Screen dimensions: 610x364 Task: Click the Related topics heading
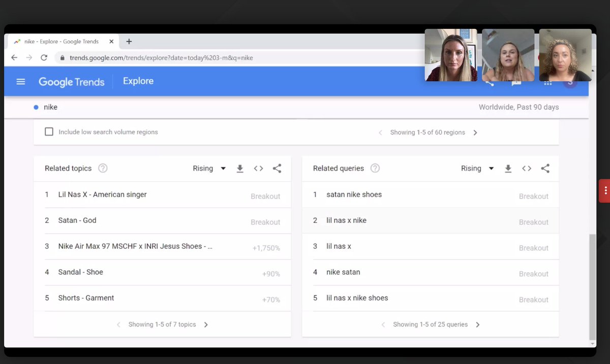(68, 169)
